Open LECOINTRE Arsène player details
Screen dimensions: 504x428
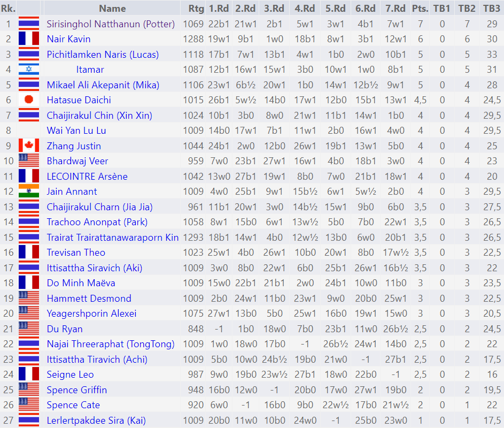[87, 177]
